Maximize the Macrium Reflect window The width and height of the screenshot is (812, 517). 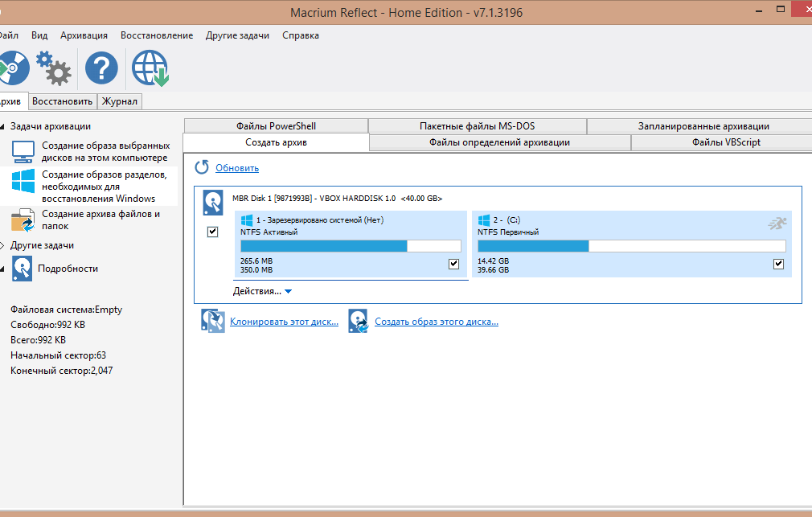[x=781, y=10]
